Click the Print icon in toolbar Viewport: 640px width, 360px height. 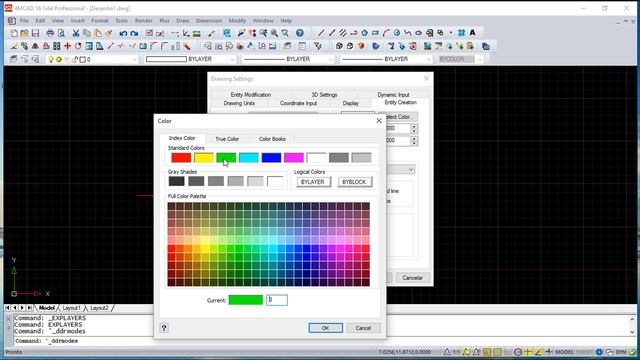tap(50, 33)
